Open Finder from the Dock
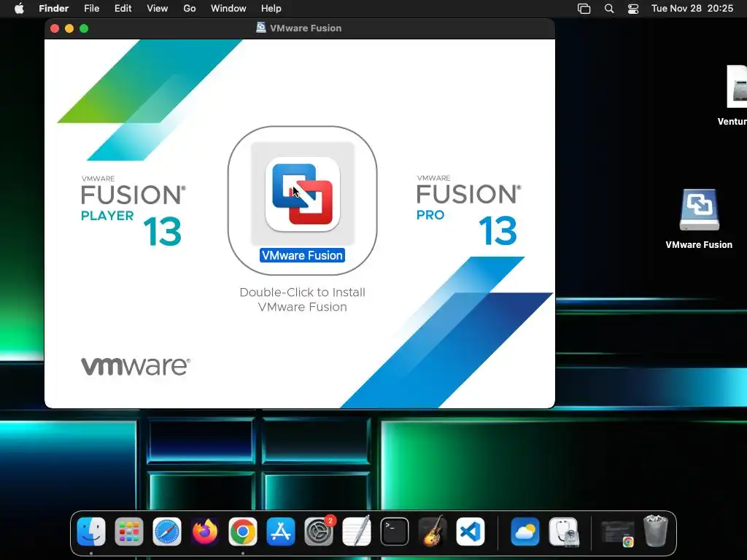 (91, 532)
